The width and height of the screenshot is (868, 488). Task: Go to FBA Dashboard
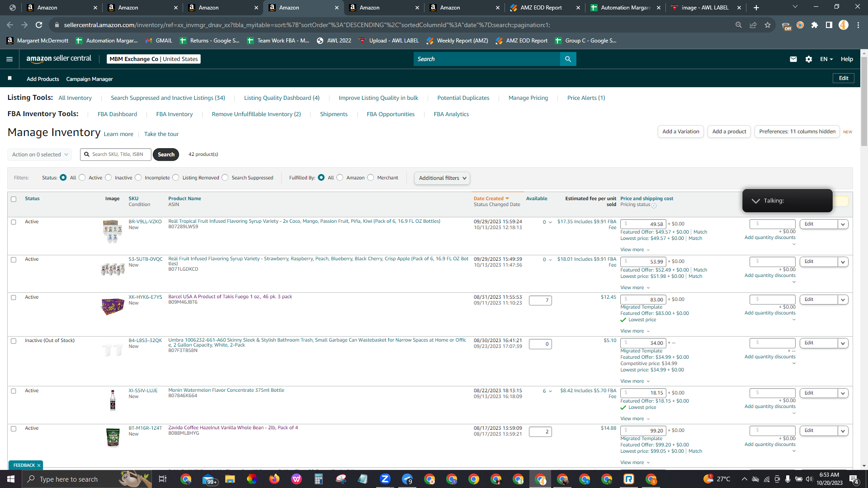coord(117,114)
